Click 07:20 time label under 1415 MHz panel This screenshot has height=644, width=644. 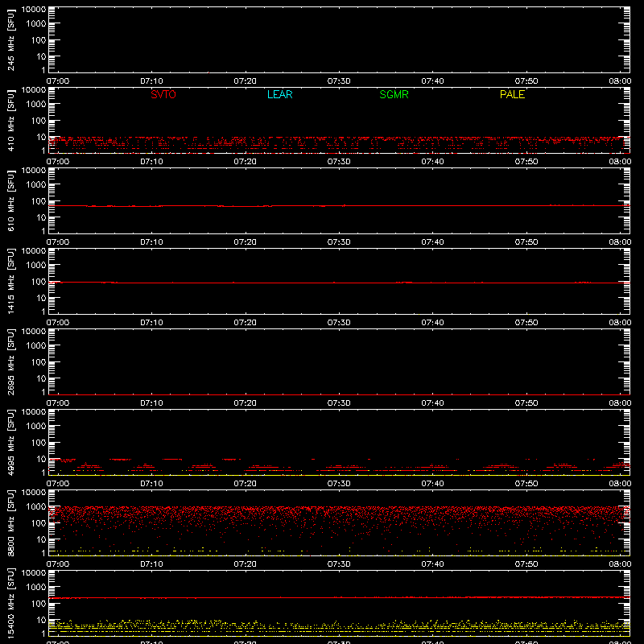(246, 323)
